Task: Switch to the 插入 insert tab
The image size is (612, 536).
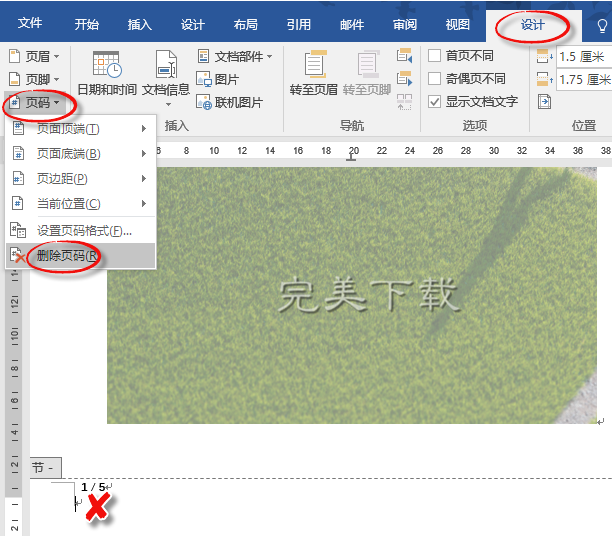Action: click(x=140, y=25)
